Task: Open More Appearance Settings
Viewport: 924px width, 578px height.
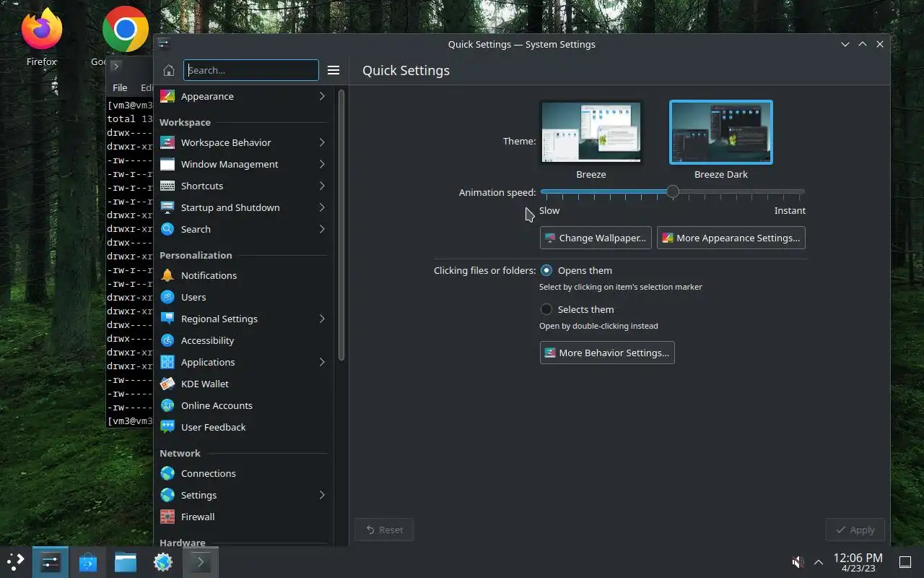Action: pyautogui.click(x=731, y=238)
